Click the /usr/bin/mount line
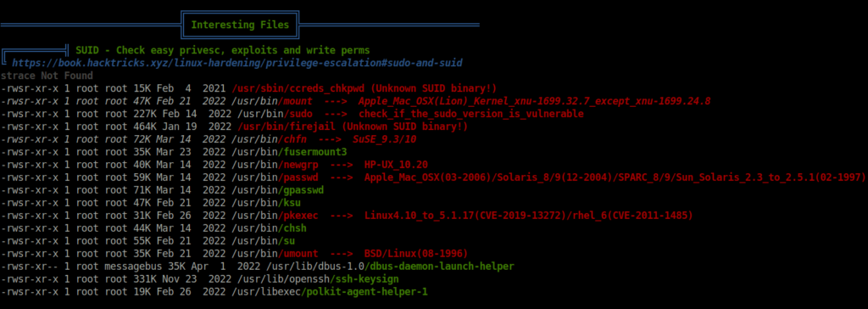This screenshot has height=309, width=868. pos(355,101)
